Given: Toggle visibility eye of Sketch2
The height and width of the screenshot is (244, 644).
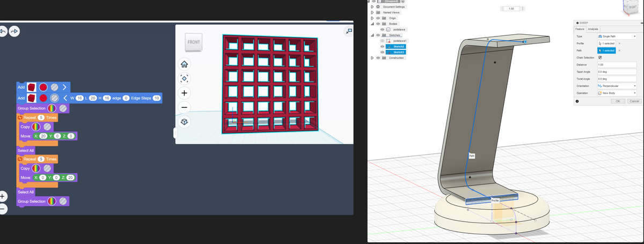Looking at the screenshot, I should pyautogui.click(x=382, y=47).
